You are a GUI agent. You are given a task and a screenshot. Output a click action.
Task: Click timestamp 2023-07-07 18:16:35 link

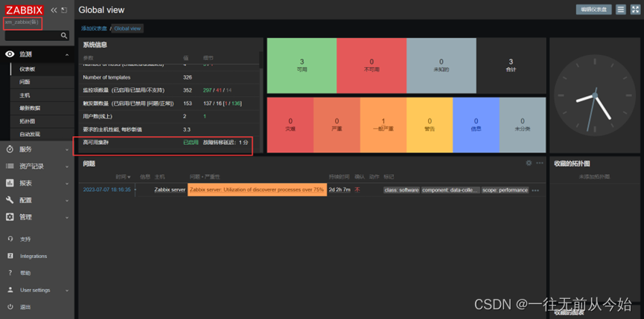[106, 190]
